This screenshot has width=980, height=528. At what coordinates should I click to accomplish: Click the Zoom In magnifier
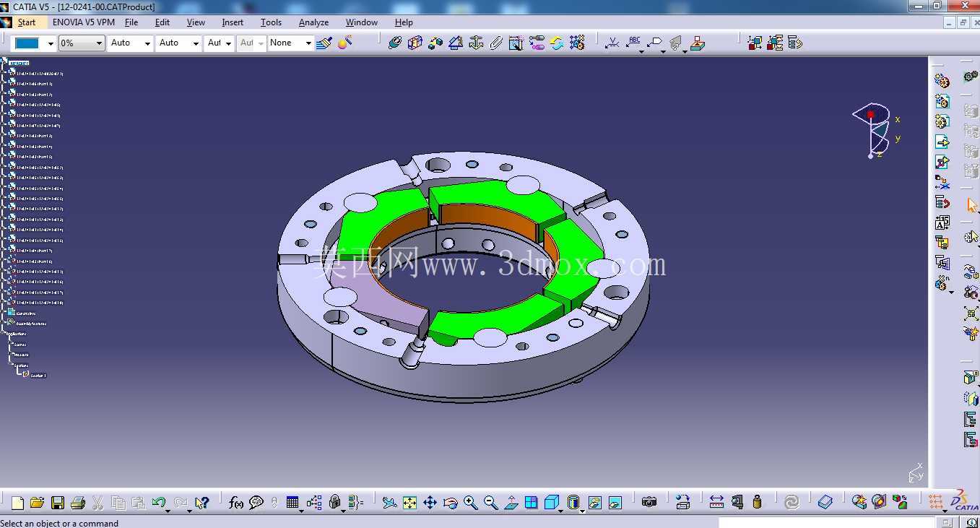pos(471,503)
